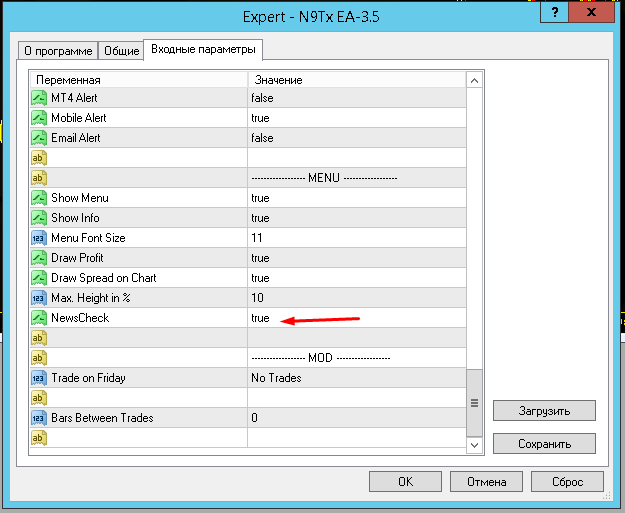This screenshot has height=513, width=625.
Task: Click OK to apply settings
Action: coord(405,482)
